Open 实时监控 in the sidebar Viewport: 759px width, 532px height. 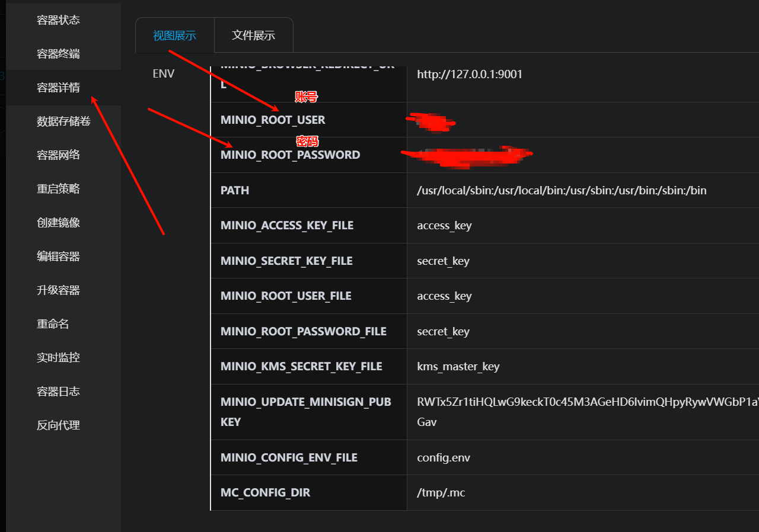tap(58, 358)
